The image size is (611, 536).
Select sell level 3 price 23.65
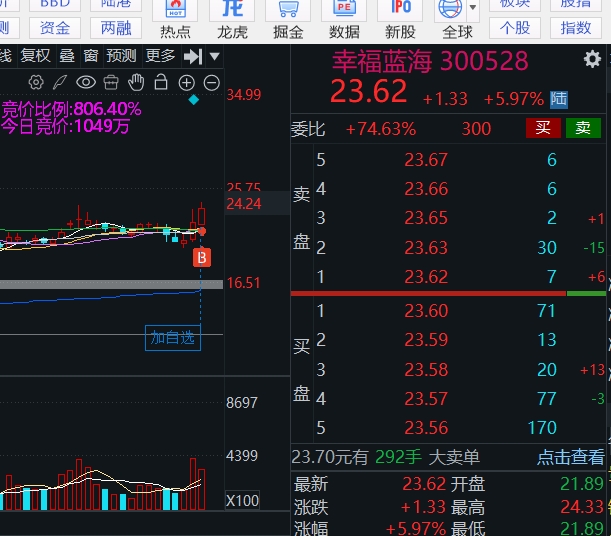coord(426,218)
